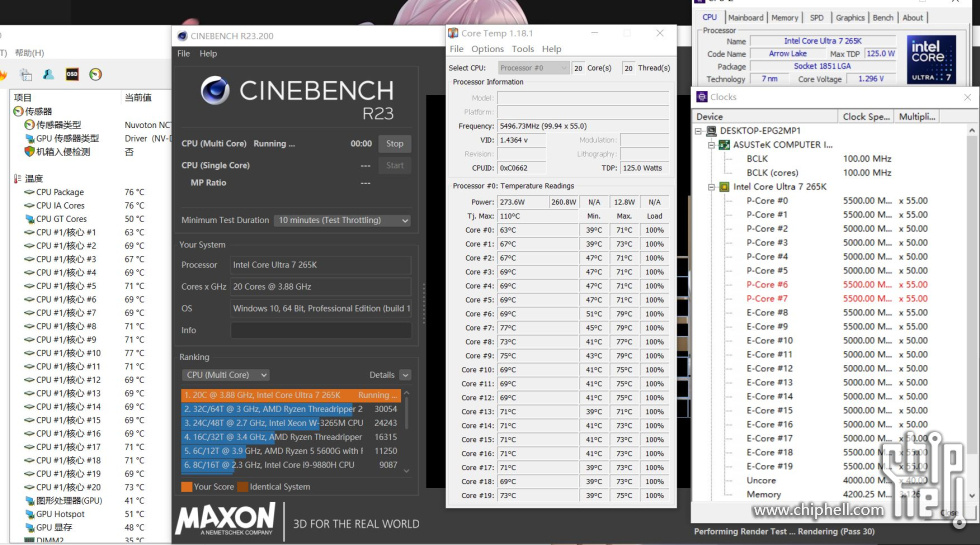The width and height of the screenshot is (980, 545).
Task: Click the Clock Speed column header
Action: (x=866, y=117)
